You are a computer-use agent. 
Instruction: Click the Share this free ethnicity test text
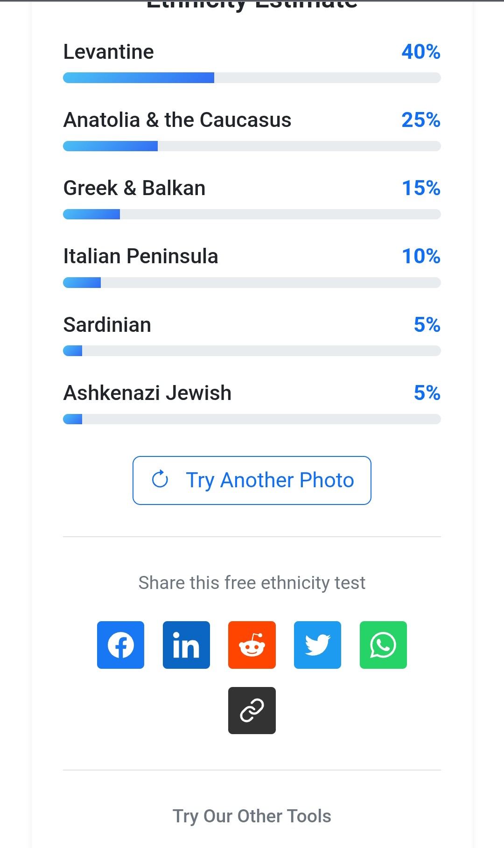pyautogui.click(x=252, y=583)
